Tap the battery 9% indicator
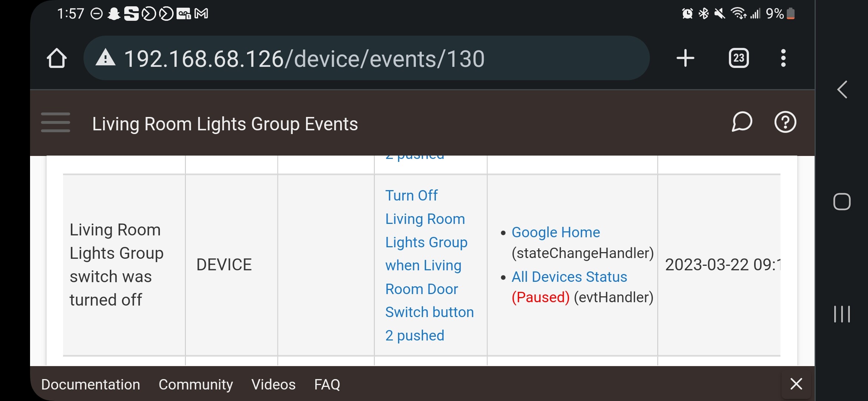The height and width of the screenshot is (401, 868). point(780,14)
